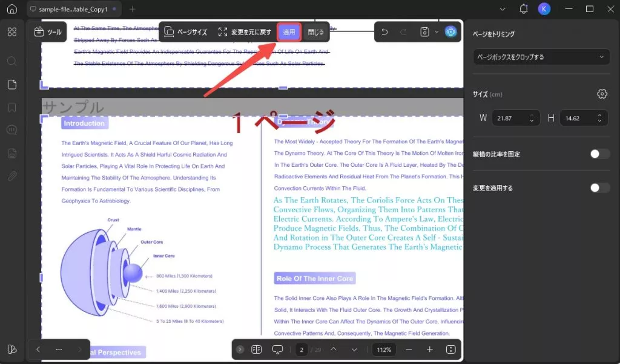This screenshot has width=620, height=364.
Task: Go forward with right arrow in nav bar
Action: 79,349
